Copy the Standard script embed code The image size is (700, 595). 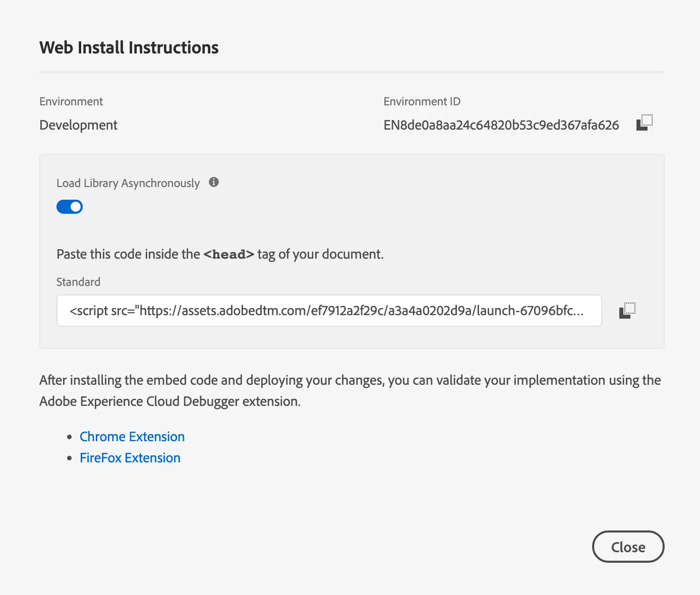pos(627,310)
